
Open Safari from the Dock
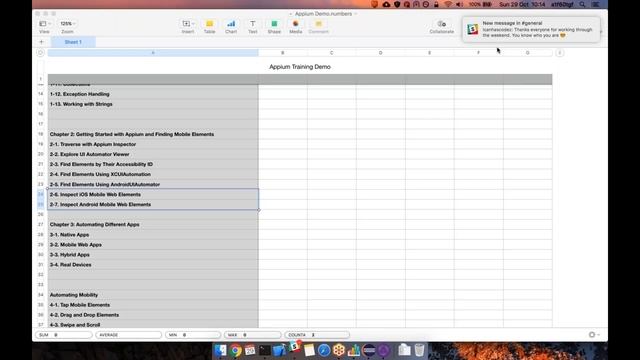click(x=324, y=350)
